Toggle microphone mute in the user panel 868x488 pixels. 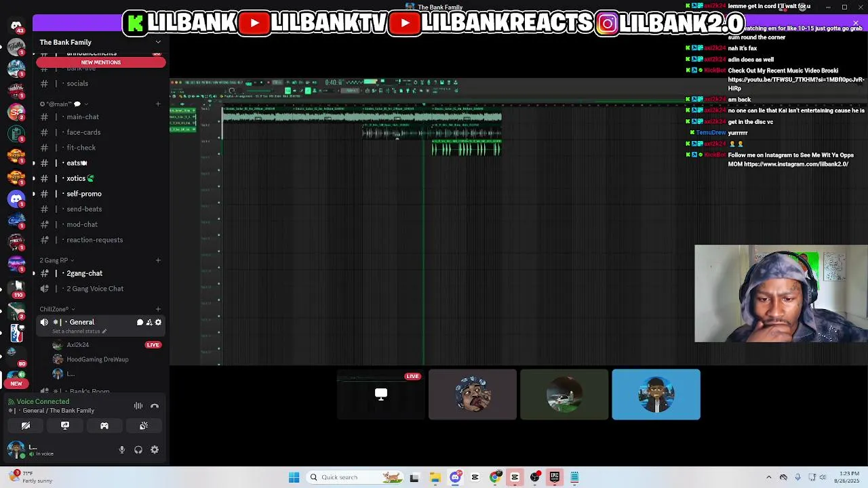pos(122,449)
